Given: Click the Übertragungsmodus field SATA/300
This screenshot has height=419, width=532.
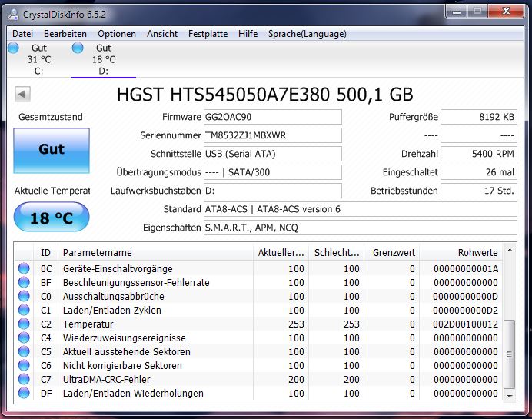Looking at the screenshot, I should pos(272,172).
